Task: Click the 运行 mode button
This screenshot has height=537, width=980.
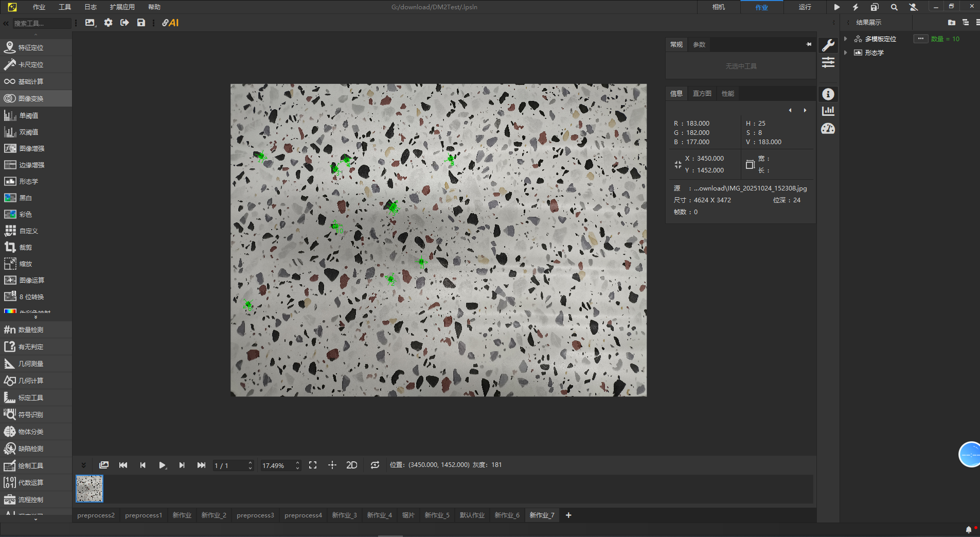Action: (x=805, y=7)
